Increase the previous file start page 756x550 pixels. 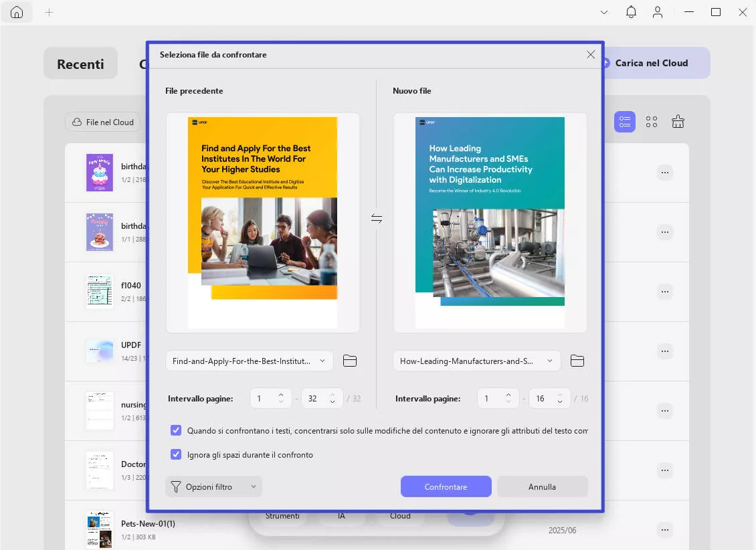[x=281, y=395]
